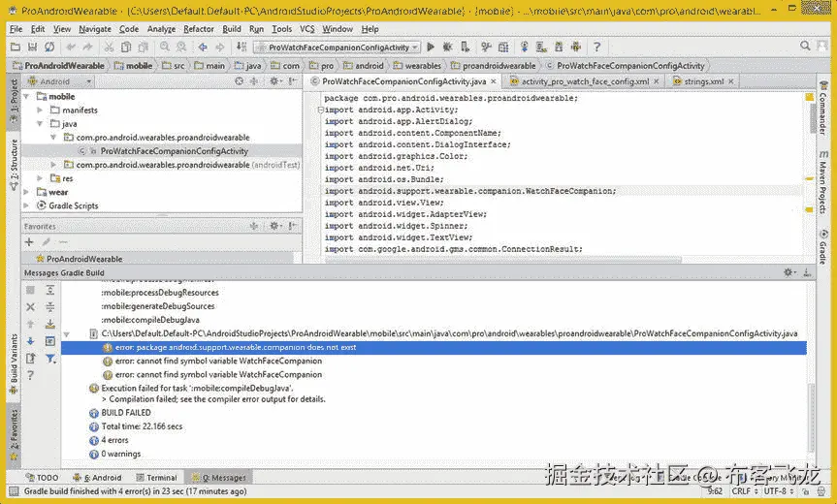Viewport: 837px width, 504px height.
Task: Click the Help question mark in toolbar
Action: click(596, 47)
